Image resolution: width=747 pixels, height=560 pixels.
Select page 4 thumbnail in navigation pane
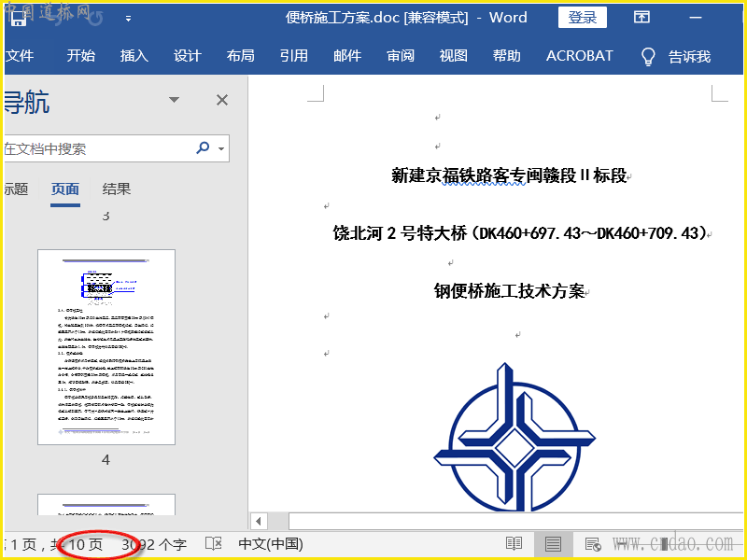coord(106,346)
